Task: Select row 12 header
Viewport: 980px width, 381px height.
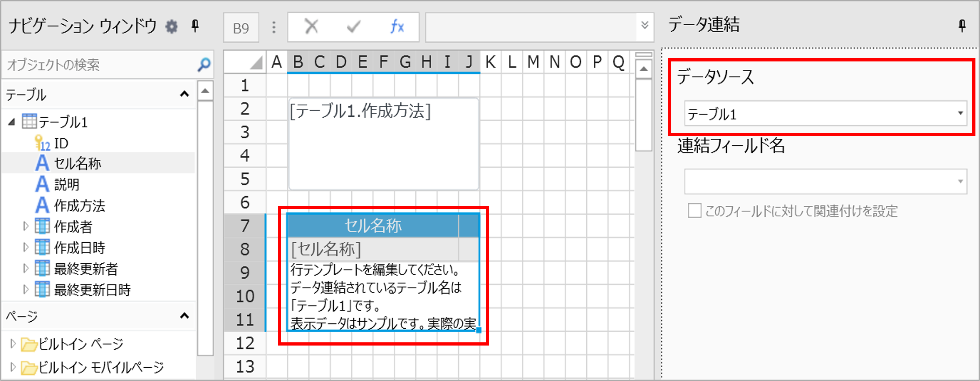Action: coord(245,343)
